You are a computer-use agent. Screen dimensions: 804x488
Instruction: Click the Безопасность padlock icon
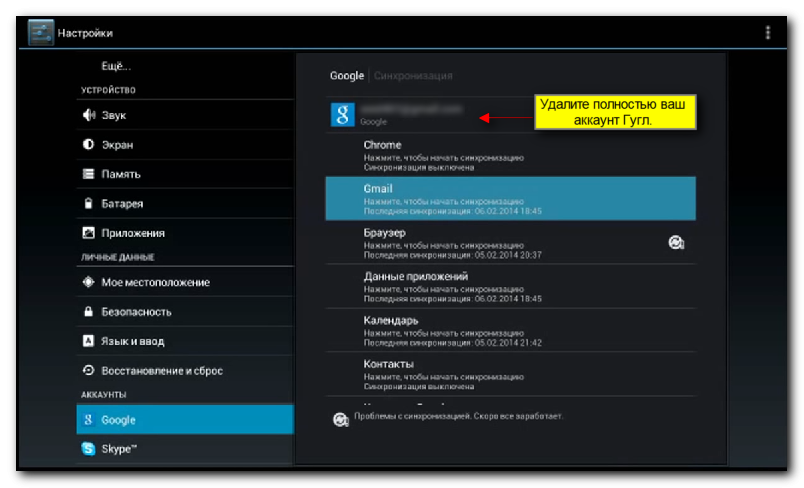pos(88,312)
